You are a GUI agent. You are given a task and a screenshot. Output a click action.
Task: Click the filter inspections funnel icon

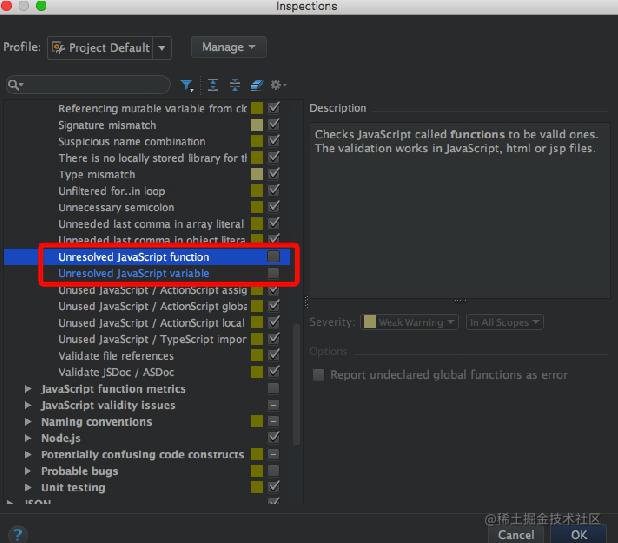[x=186, y=85]
